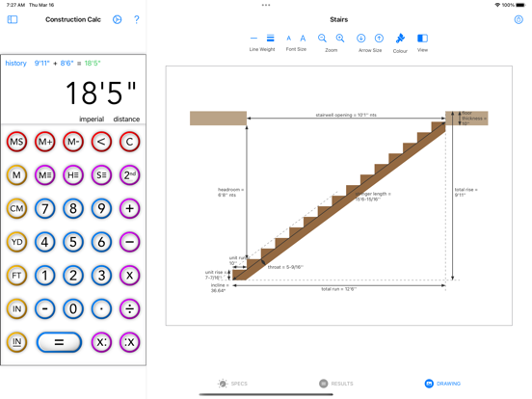Open the M≡ memory list key
This screenshot has height=399, width=532.
tap(44, 175)
